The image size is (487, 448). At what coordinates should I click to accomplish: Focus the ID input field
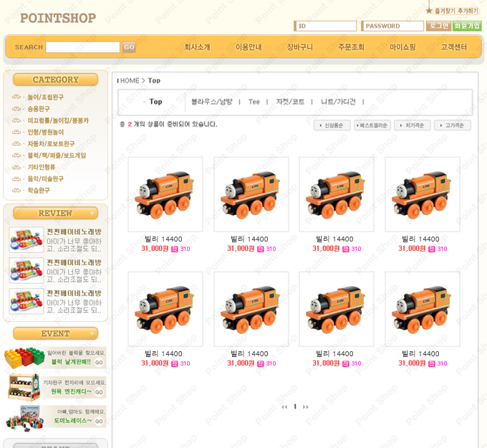[x=325, y=26]
